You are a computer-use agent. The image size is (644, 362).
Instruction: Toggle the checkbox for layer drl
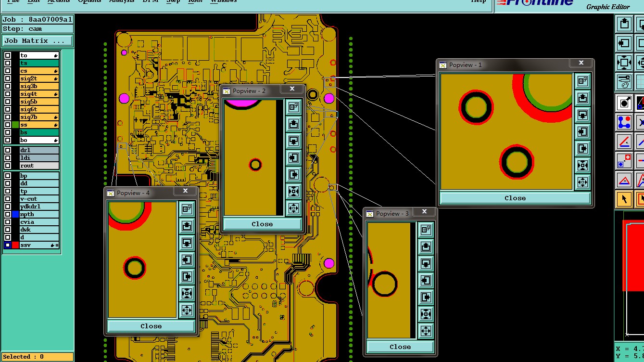point(8,150)
